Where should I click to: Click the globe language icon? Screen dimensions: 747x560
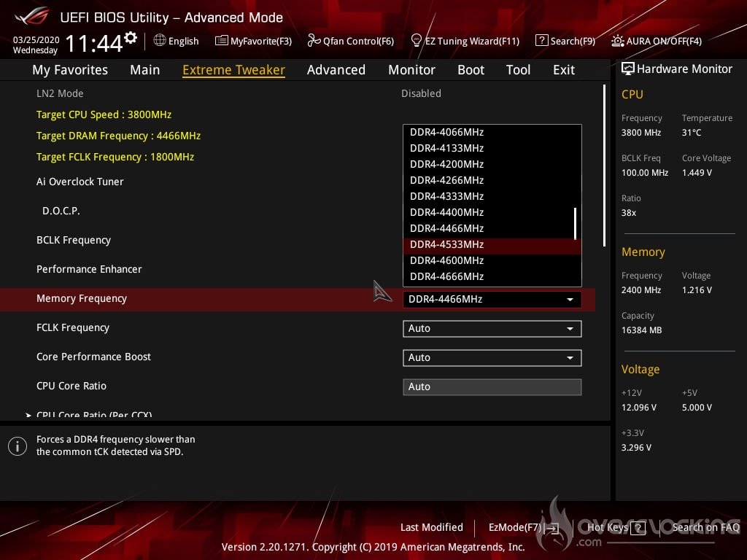[x=160, y=41]
